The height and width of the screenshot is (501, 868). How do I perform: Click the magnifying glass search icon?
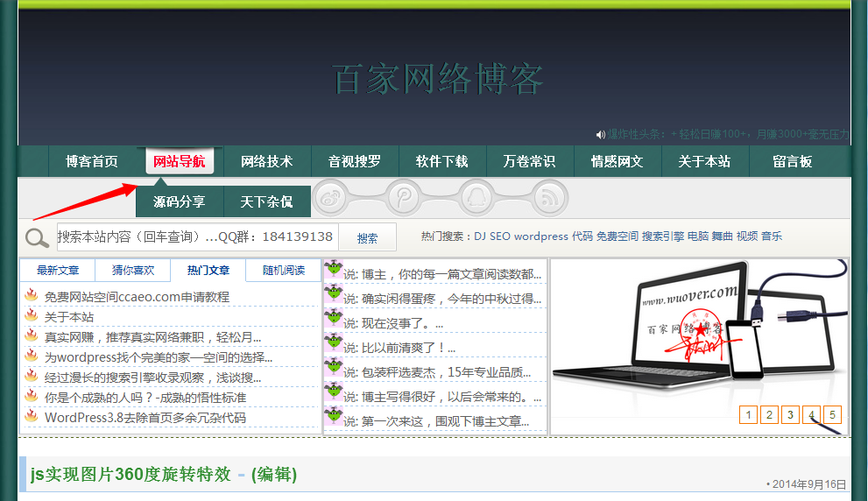pyautogui.click(x=37, y=238)
